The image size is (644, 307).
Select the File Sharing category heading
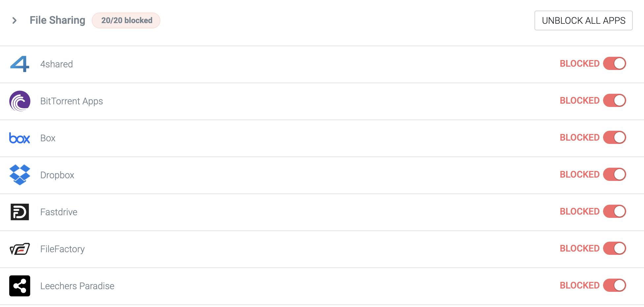(57, 20)
